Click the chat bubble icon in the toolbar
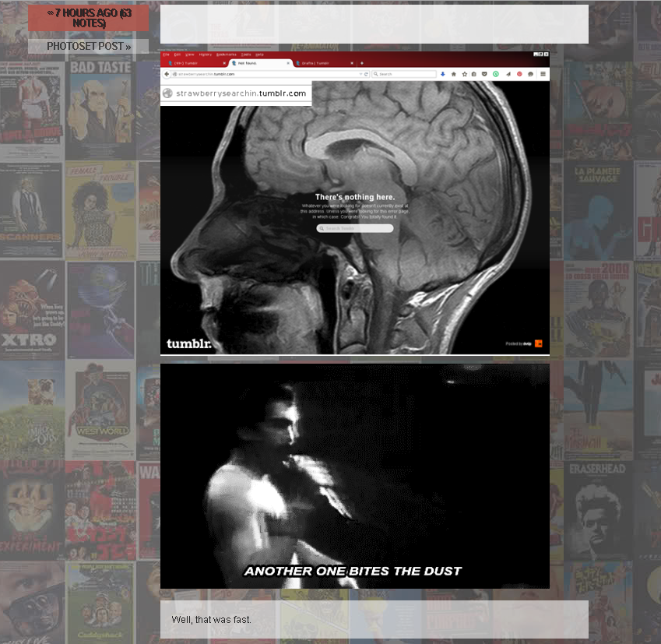This screenshot has width=661, height=644. point(530,74)
